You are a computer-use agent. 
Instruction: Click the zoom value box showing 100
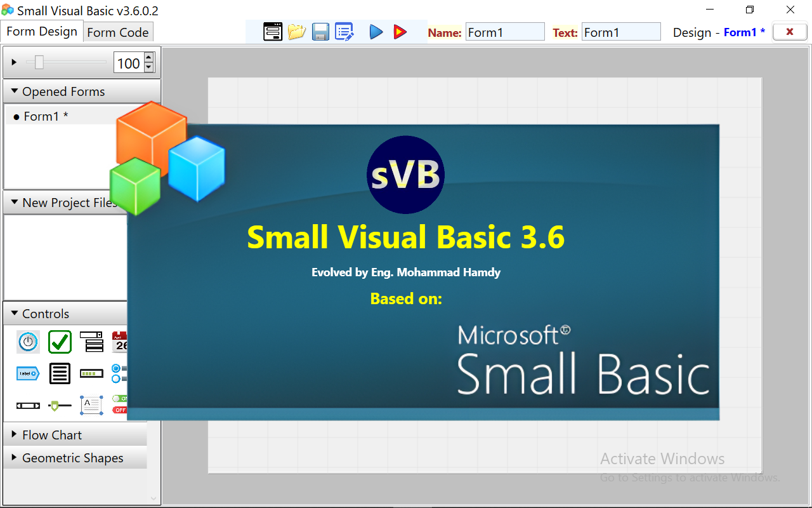click(129, 63)
